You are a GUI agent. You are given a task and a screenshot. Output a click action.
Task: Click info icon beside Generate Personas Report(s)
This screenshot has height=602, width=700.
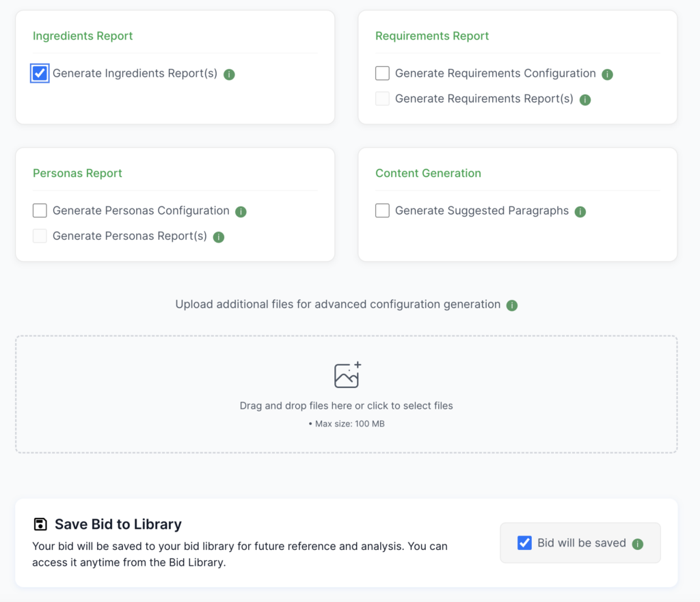(x=218, y=237)
